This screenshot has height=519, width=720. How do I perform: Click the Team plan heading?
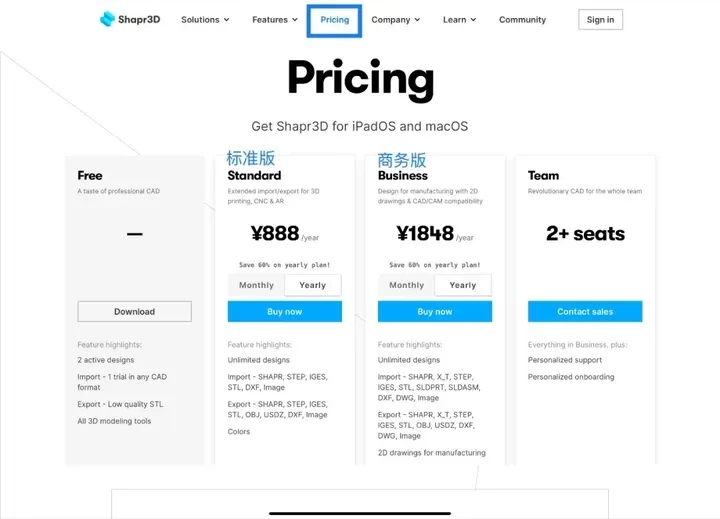pyautogui.click(x=543, y=176)
